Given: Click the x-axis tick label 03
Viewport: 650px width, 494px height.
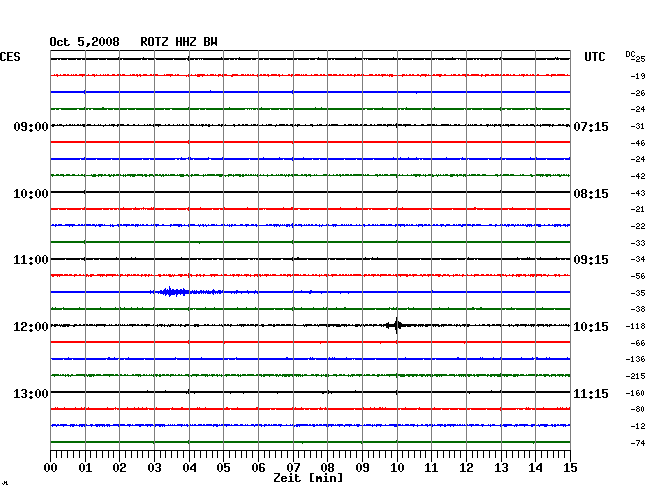Looking at the screenshot, I should pyautogui.click(x=154, y=467).
